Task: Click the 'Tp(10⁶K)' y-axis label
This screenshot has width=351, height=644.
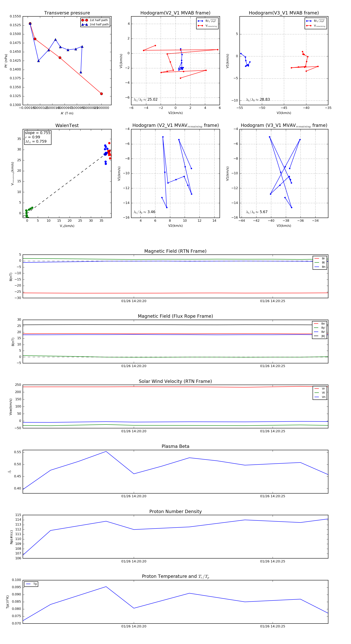Action: tap(7, 602)
